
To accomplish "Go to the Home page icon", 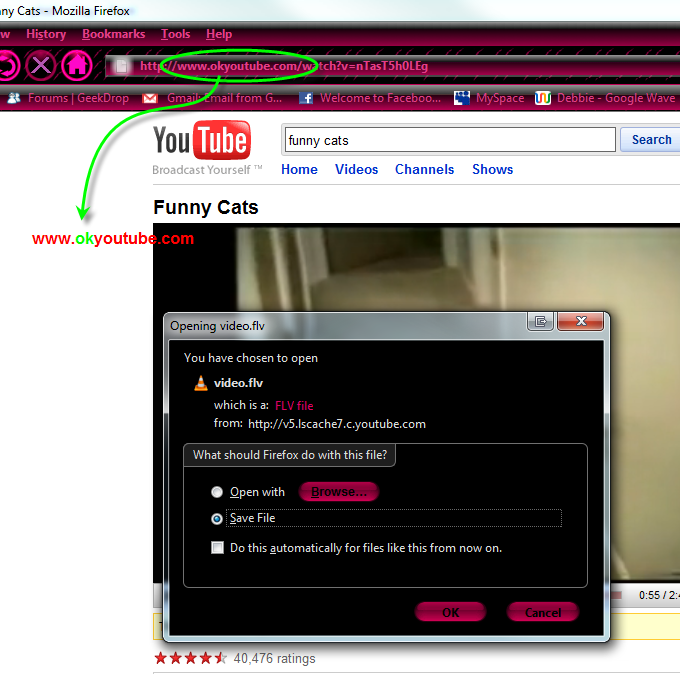I will tap(77, 67).
